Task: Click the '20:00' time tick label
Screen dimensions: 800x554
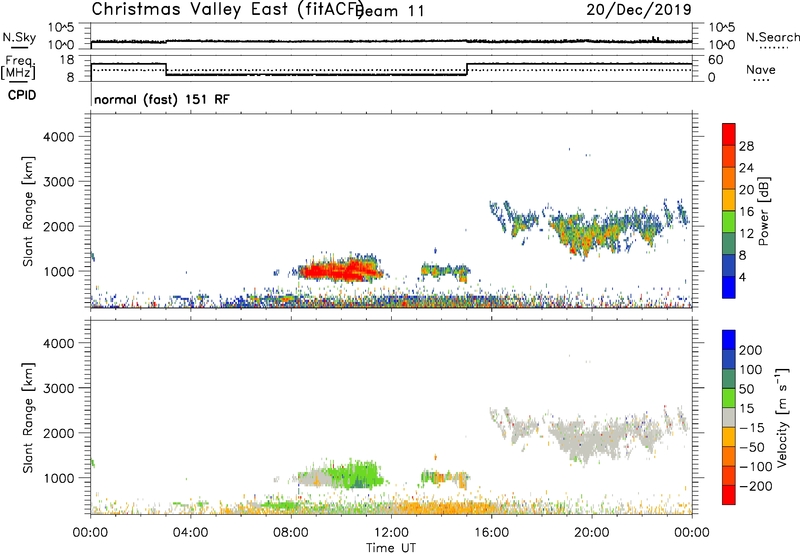Action: [592, 533]
